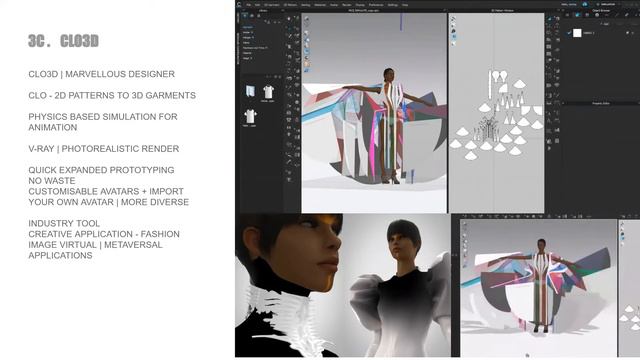This screenshot has width=640, height=360.
Task: Open the Edit menu
Action: [x=258, y=5]
